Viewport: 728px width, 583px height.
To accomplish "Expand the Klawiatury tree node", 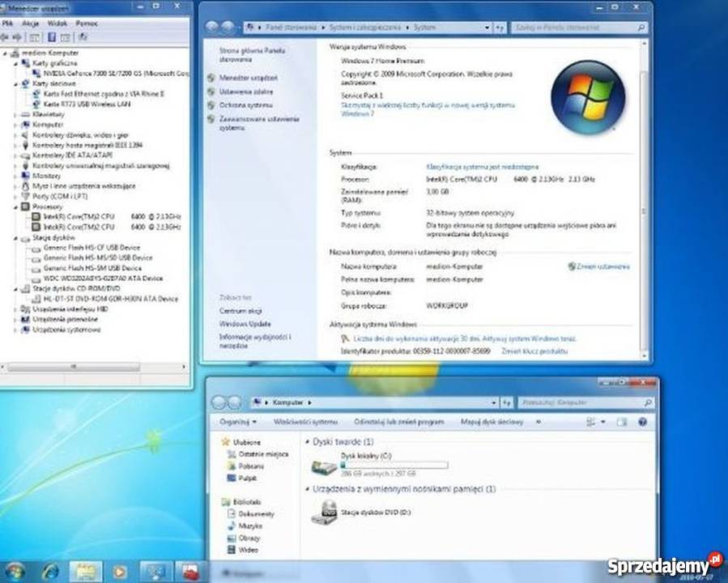I will tap(15, 114).
